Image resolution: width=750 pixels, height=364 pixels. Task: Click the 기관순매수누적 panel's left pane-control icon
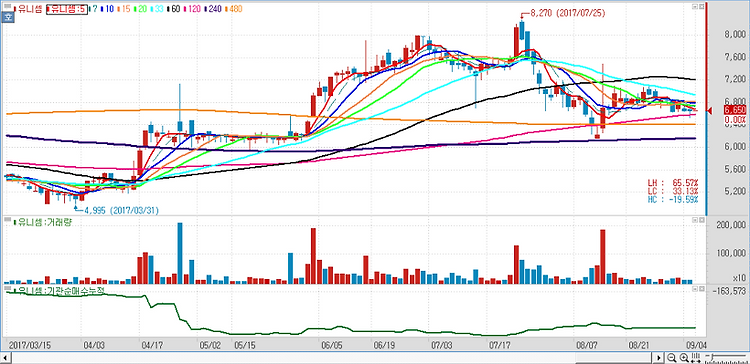[694, 289]
